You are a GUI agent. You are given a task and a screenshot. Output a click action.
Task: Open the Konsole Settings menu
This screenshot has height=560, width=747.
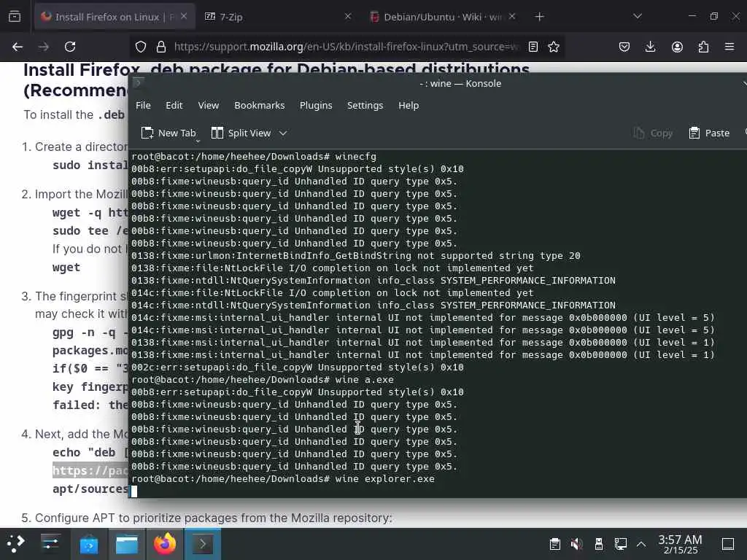(365, 105)
